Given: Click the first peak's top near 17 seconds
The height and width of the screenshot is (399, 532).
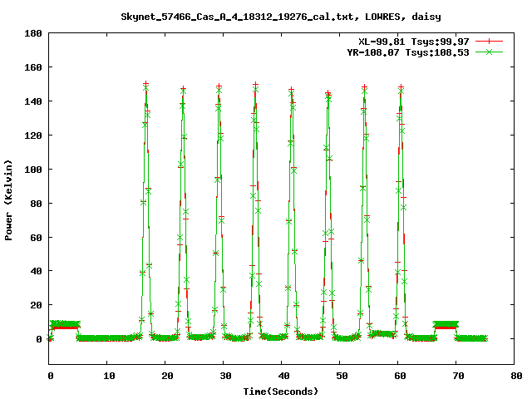Looking at the screenshot, I should tap(146, 84).
